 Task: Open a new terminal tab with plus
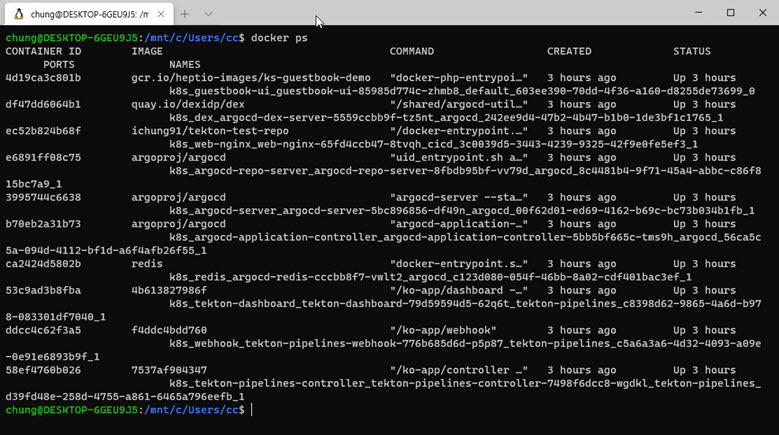tap(185, 14)
